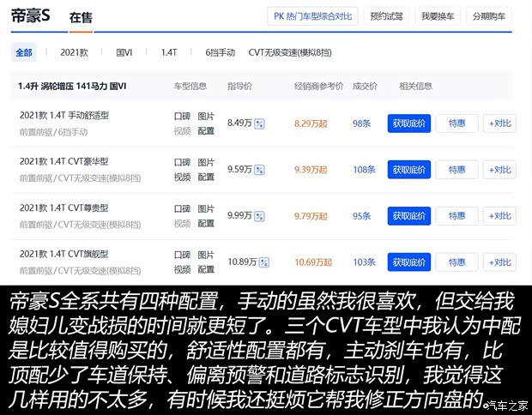This screenshot has width=532, height=415.
Task: Open 视频 for CVT旗舰型
Action: click(x=182, y=269)
